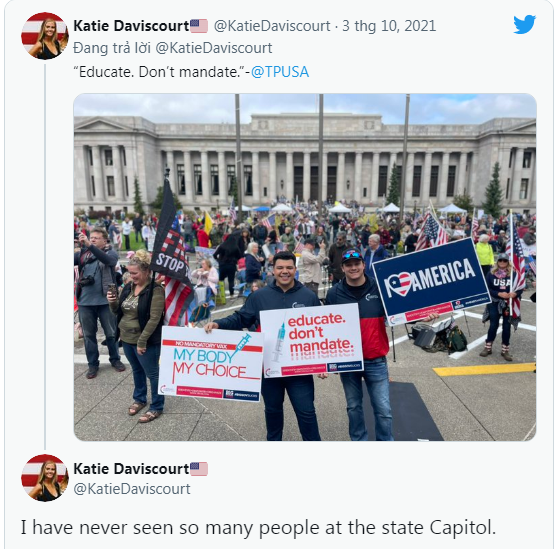Click the bottom Katie Daviscourt display name
Image resolution: width=554 pixels, height=549 pixels.
(131, 469)
